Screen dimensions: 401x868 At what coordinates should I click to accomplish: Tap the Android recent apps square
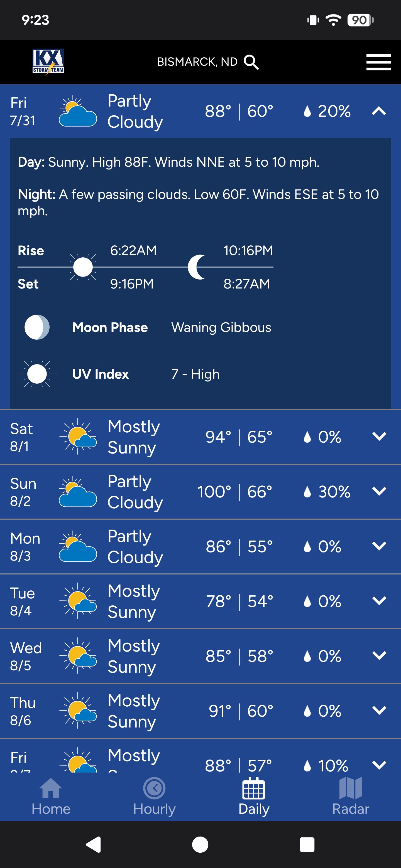307,844
